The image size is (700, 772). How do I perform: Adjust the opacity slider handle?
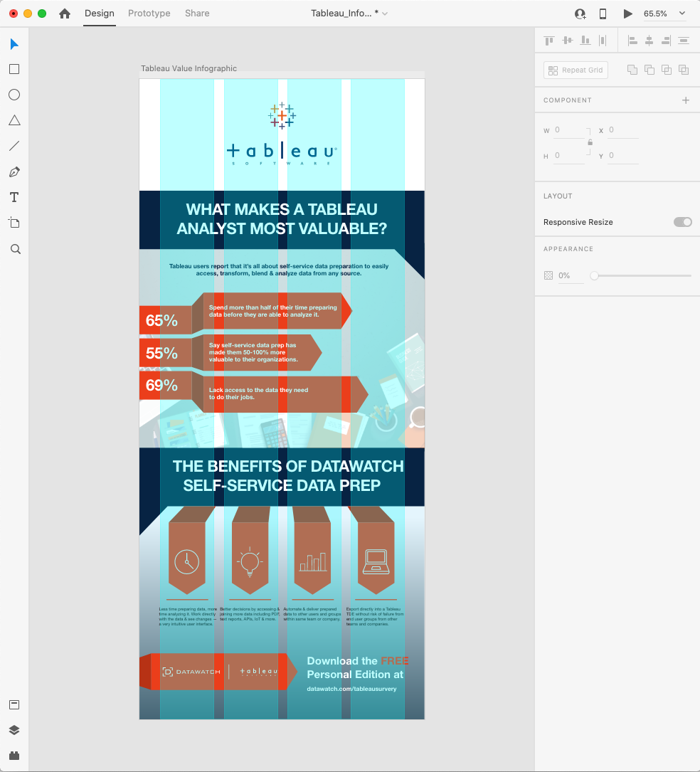595,276
